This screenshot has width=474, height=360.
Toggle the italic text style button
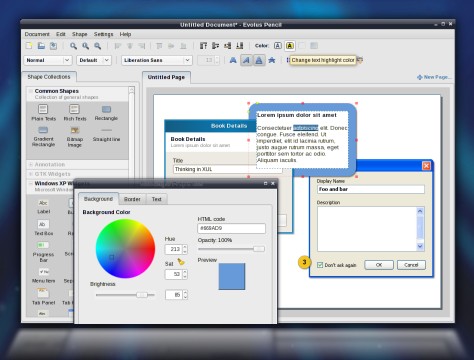tap(246, 60)
